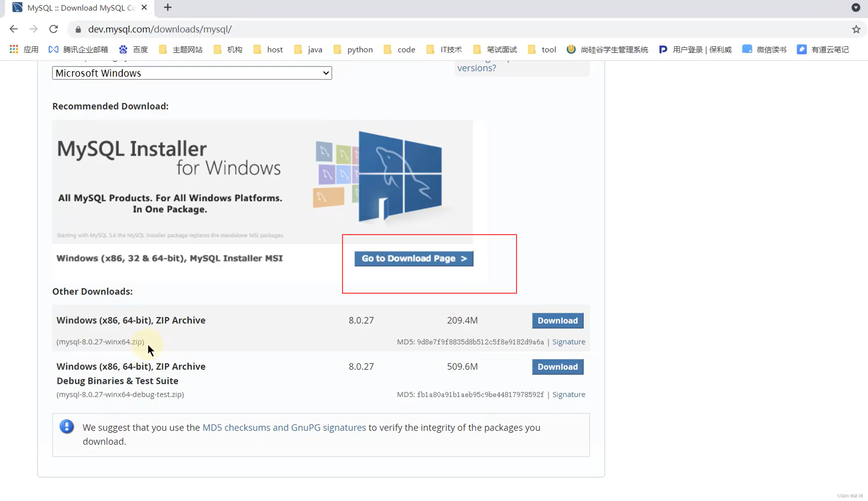Bookmark this page with star icon
868x501 pixels.
[x=856, y=29]
